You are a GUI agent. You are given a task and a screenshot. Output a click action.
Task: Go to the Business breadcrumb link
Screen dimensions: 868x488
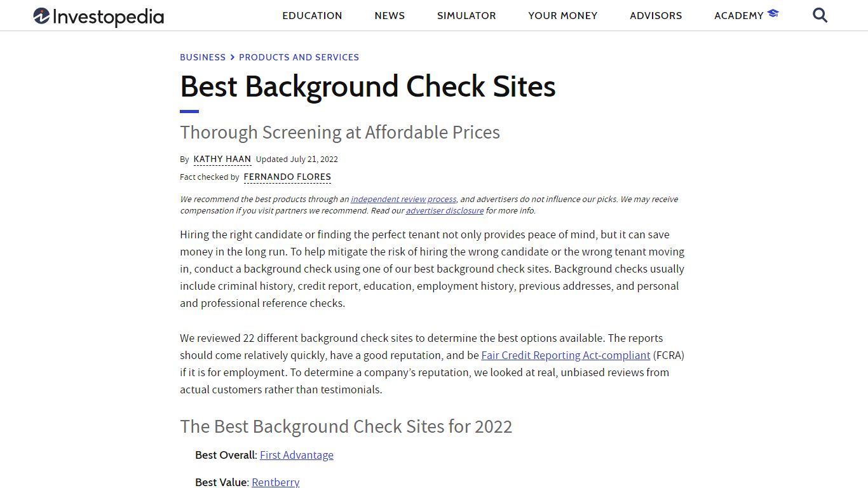point(203,57)
